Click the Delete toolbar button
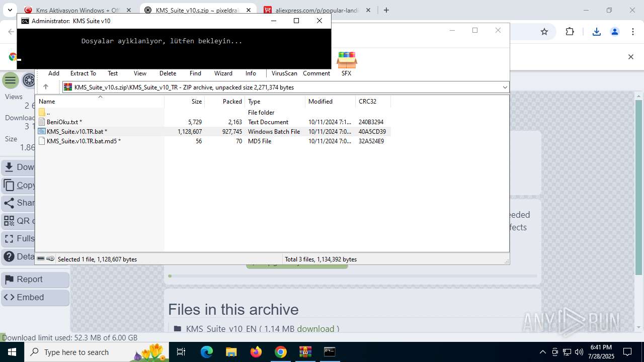Viewport: 644px width, 362px height. pyautogui.click(x=168, y=73)
